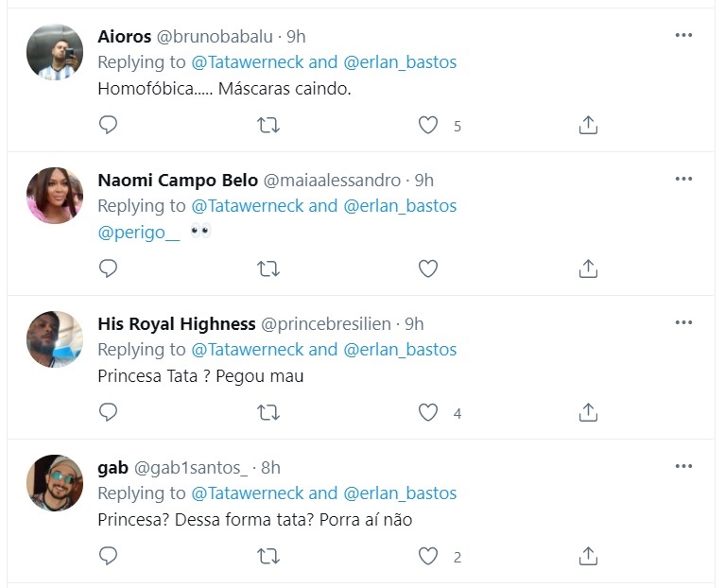Visit @erlan_bastos link in gab's reply
The image size is (725, 588).
pos(400,493)
